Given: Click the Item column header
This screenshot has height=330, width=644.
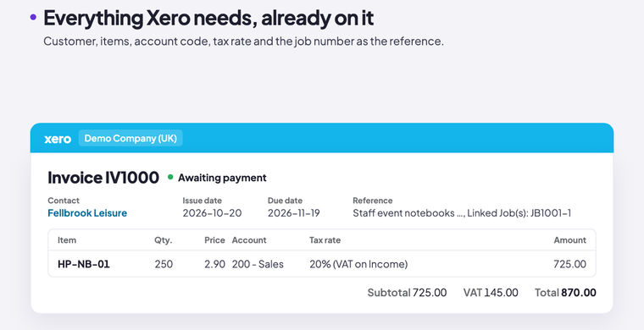Looking at the screenshot, I should [x=67, y=240].
